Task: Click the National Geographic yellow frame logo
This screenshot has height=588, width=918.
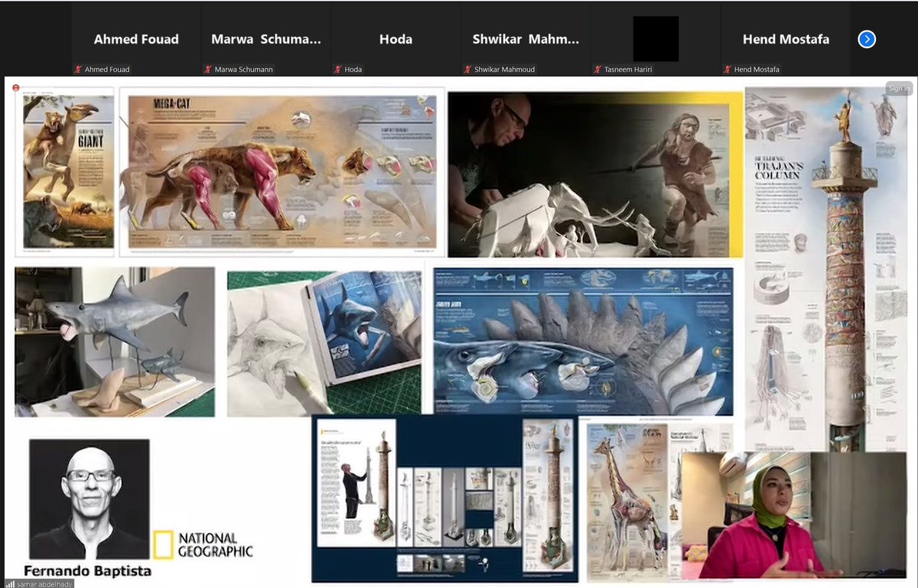Action: (x=162, y=544)
